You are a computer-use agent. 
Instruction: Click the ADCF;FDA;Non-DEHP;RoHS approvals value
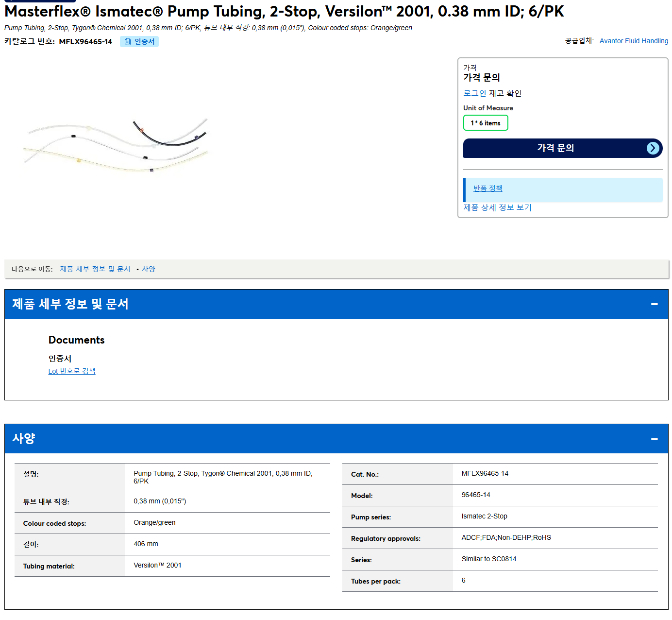coord(506,538)
